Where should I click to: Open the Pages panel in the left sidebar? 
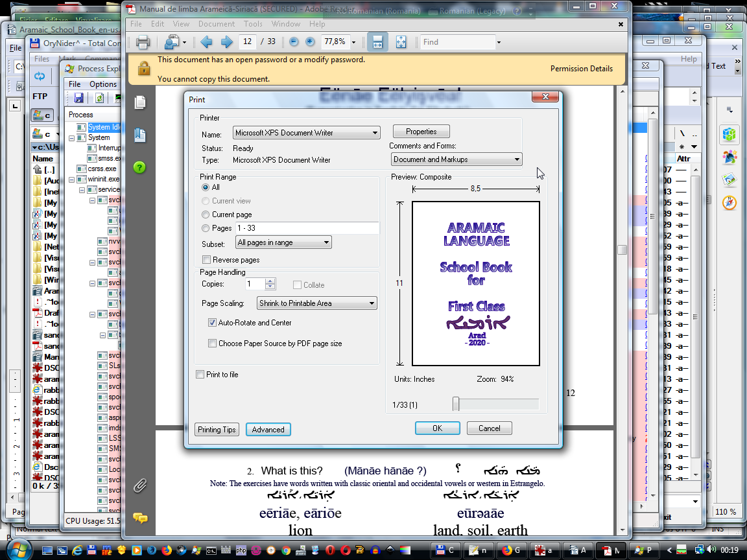tap(140, 102)
